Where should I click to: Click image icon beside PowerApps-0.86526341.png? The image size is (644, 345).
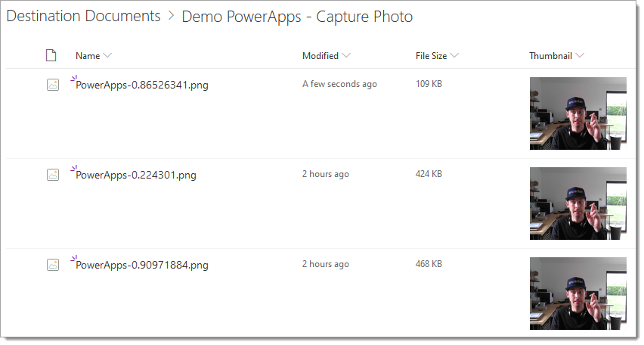click(53, 85)
